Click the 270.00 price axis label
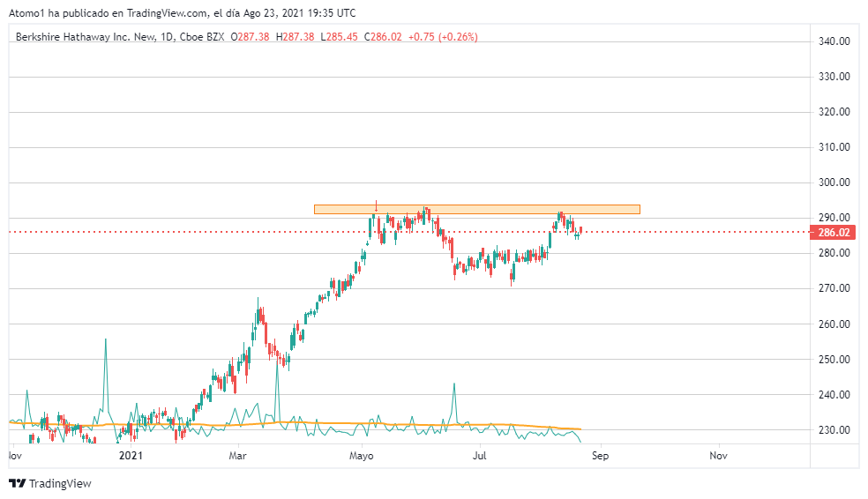868x499 pixels. (834, 288)
